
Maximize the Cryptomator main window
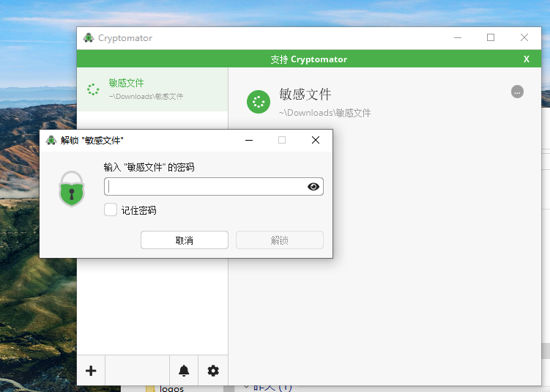pyautogui.click(x=491, y=37)
